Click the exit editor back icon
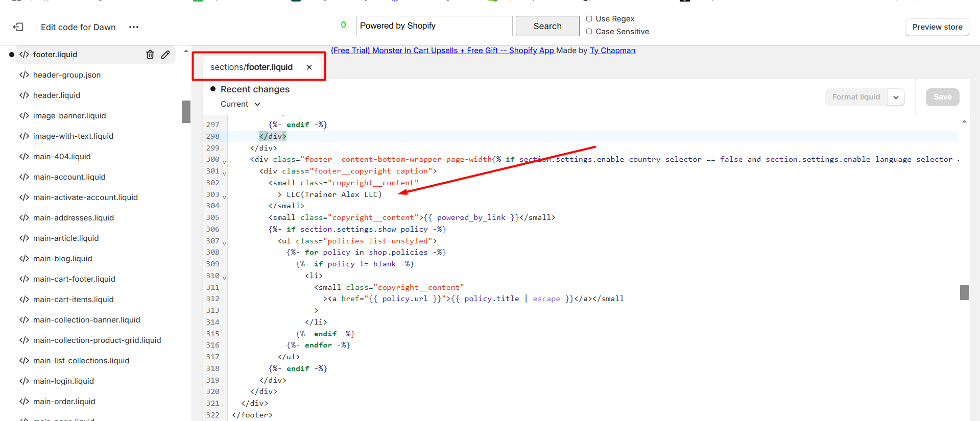This screenshot has height=421, width=980. [18, 27]
